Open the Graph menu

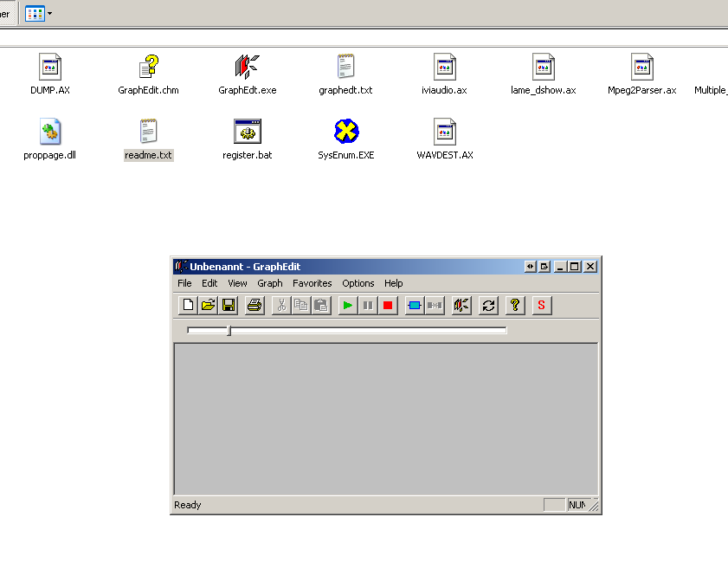click(270, 283)
